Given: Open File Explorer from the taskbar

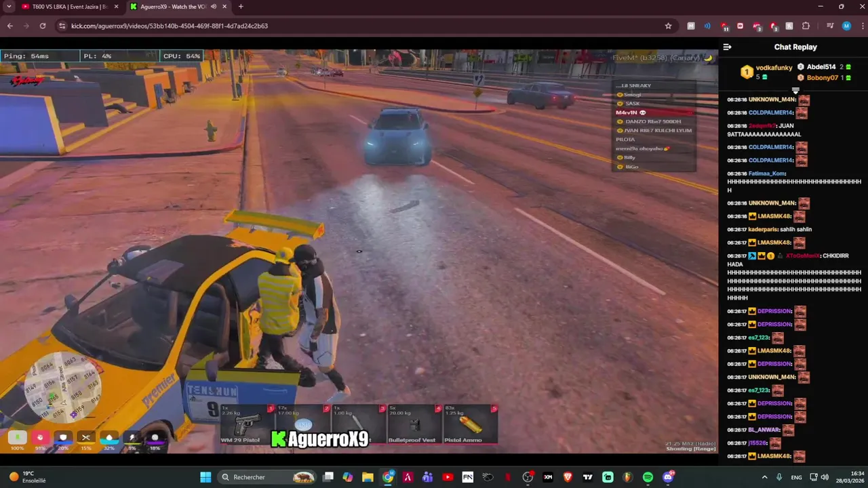Looking at the screenshot, I should tap(368, 477).
